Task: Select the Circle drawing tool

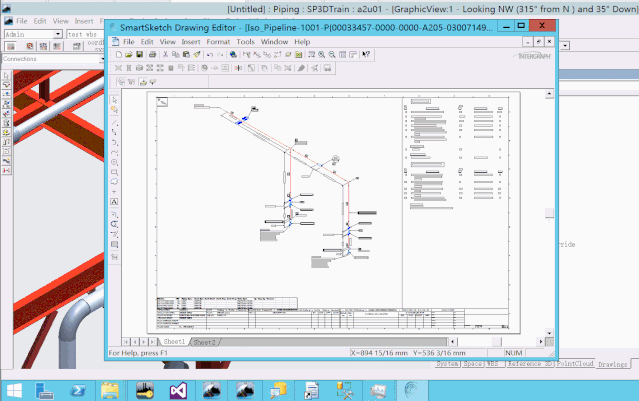Action: pyautogui.click(x=115, y=162)
